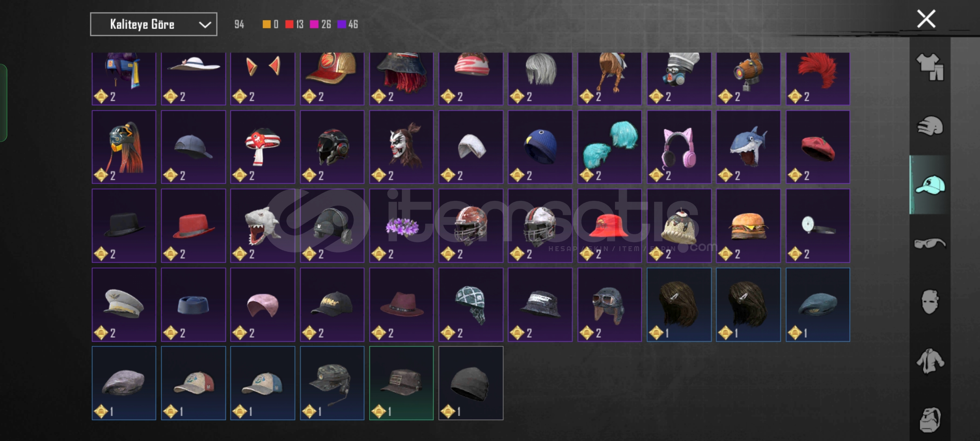The width and height of the screenshot is (980, 441).
Task: Select the white captain's hat
Action: pos(124,305)
